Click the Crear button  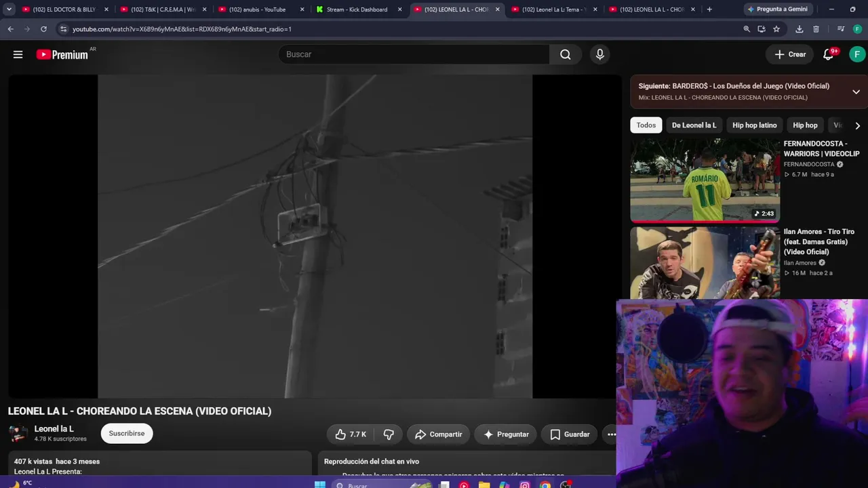point(791,54)
